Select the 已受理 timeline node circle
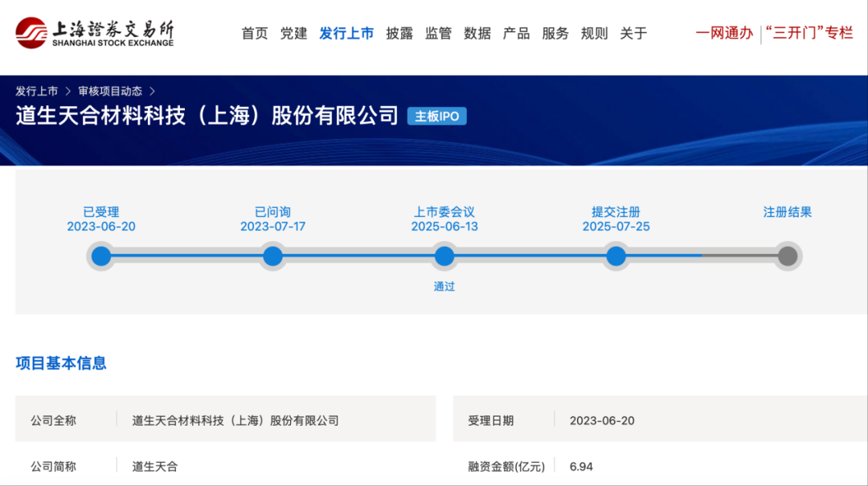The width and height of the screenshot is (868, 486). click(x=101, y=256)
